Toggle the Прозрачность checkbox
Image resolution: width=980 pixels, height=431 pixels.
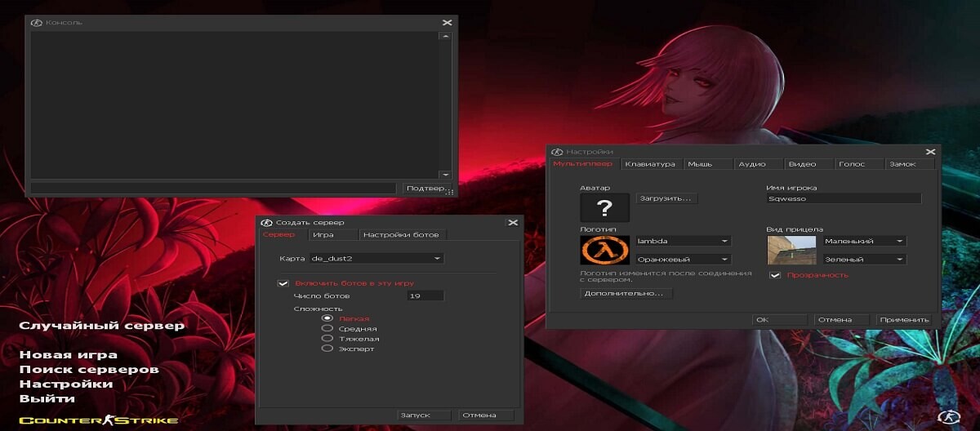click(x=775, y=275)
